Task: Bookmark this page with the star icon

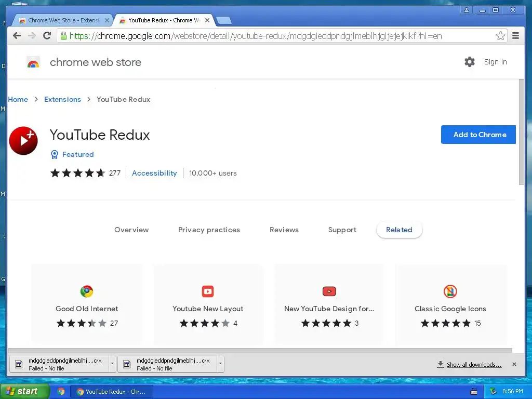Action: 500,36
